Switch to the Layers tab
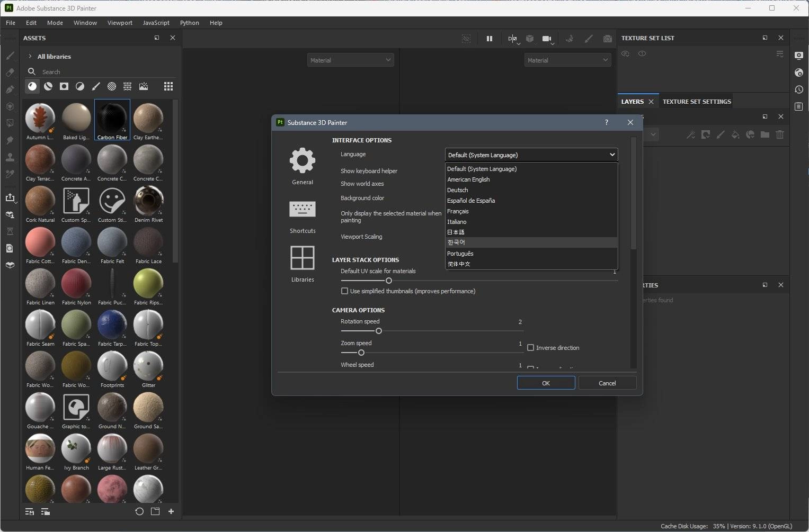Image resolution: width=809 pixels, height=532 pixels. [632, 102]
